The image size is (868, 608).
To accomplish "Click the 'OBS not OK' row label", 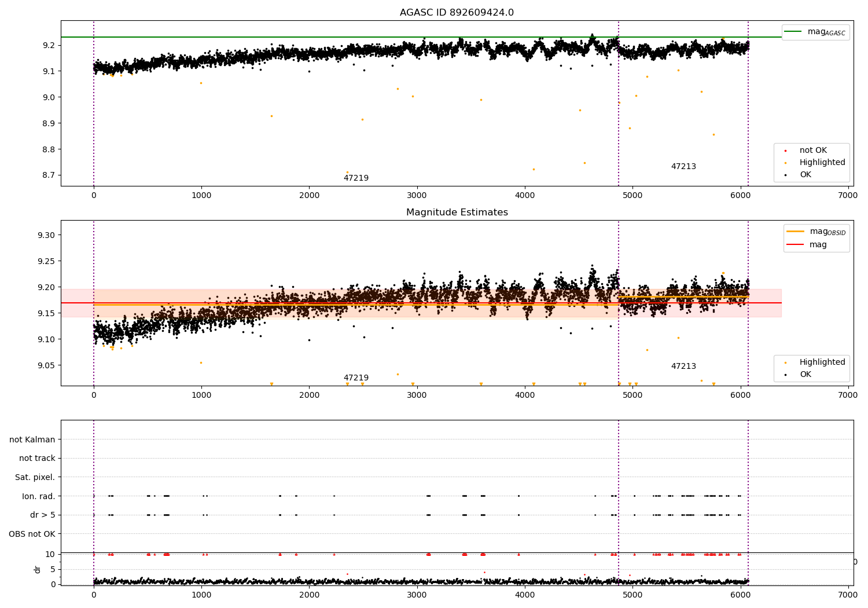I will point(32,534).
